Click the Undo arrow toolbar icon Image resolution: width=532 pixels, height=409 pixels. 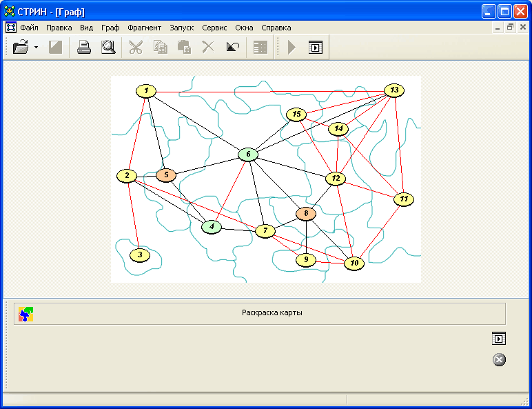point(233,47)
